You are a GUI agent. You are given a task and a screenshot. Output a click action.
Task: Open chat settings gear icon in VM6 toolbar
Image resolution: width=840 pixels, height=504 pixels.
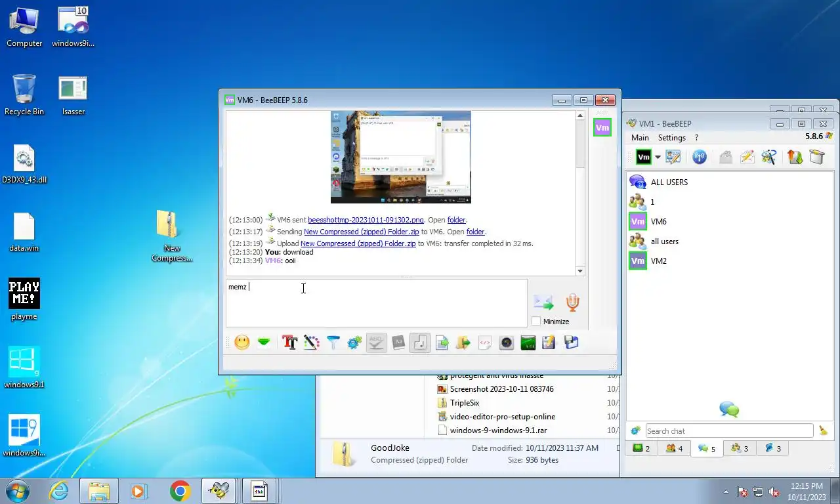[x=355, y=343]
